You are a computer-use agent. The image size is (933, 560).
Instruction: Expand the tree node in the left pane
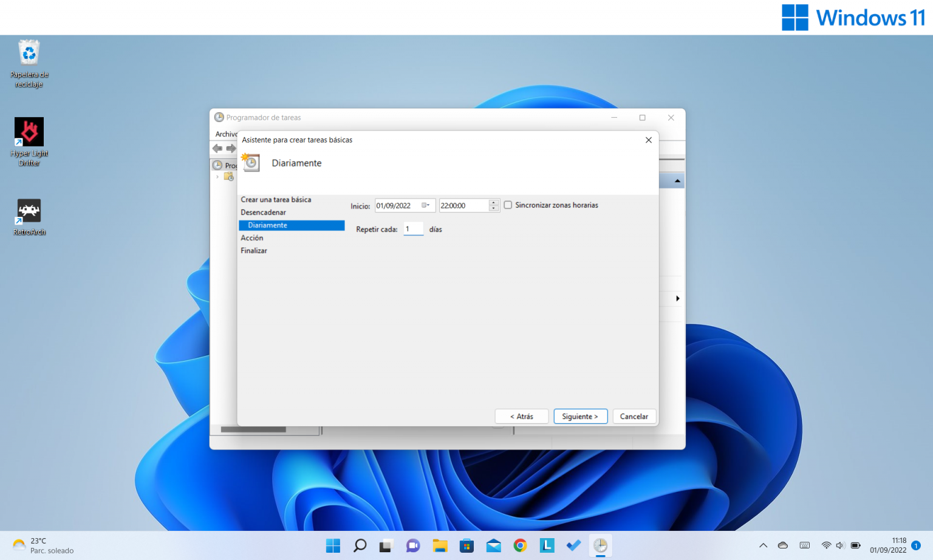[x=217, y=177]
